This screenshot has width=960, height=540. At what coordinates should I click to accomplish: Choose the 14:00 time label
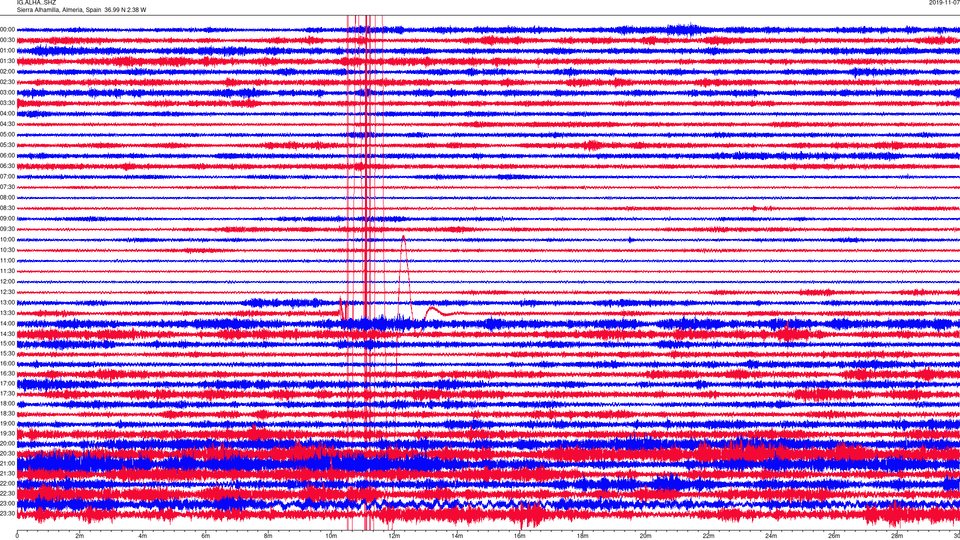pos(7,323)
